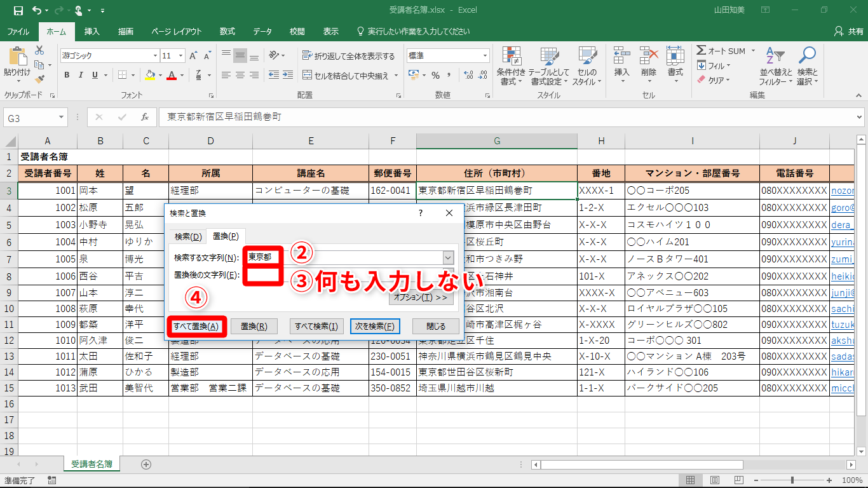Screen dimensions: 868x488
Task: Cut selection with the scissors icon
Action: [x=39, y=50]
